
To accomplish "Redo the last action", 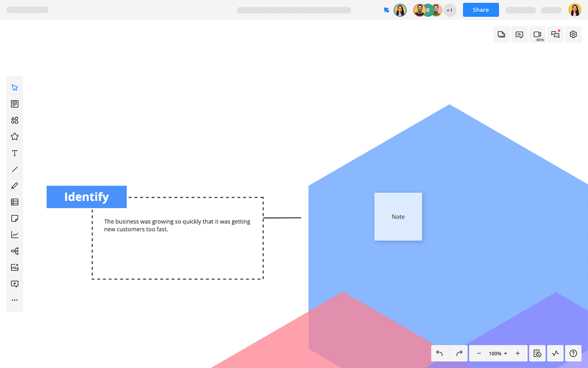I will tap(459, 353).
